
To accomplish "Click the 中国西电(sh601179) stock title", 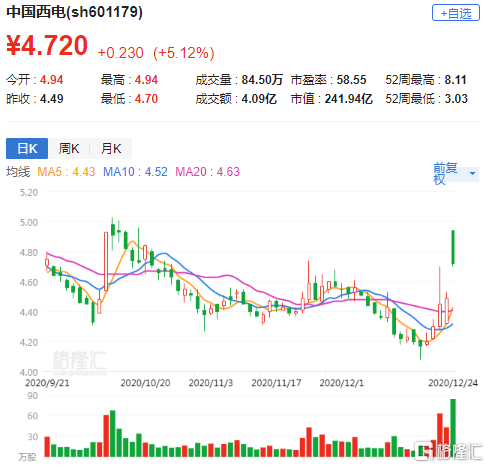I will click(x=74, y=12).
